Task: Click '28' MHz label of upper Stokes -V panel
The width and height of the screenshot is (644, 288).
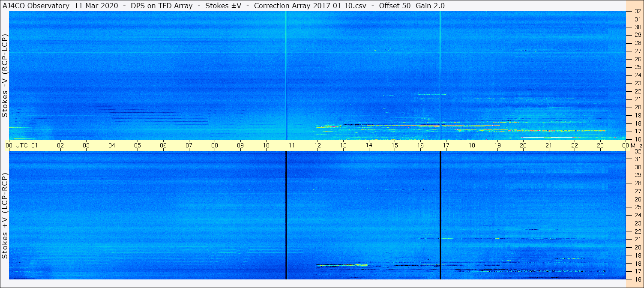Action: coord(637,43)
